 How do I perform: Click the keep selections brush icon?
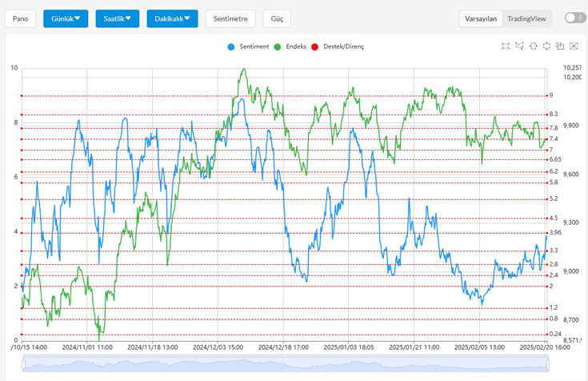pyautogui.click(x=560, y=46)
